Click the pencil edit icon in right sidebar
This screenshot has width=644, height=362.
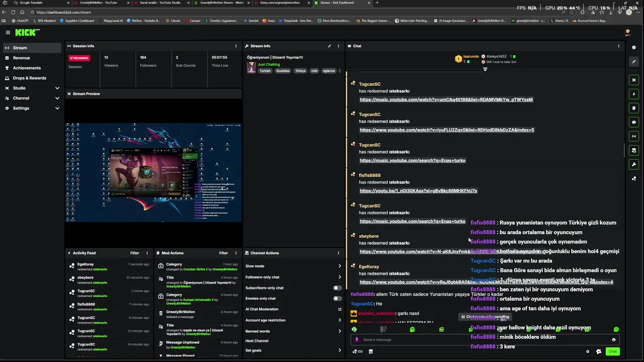point(634,61)
